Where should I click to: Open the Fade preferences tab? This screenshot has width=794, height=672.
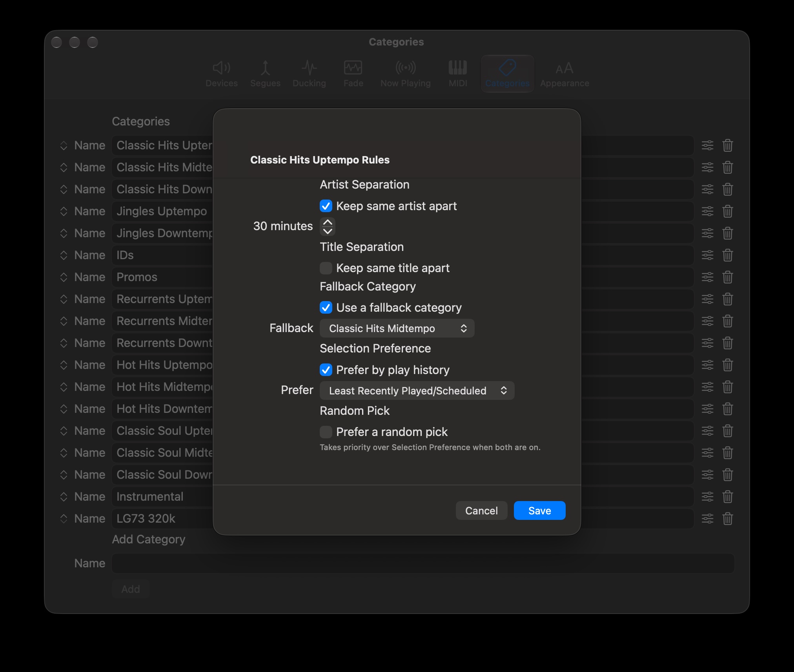click(x=353, y=74)
